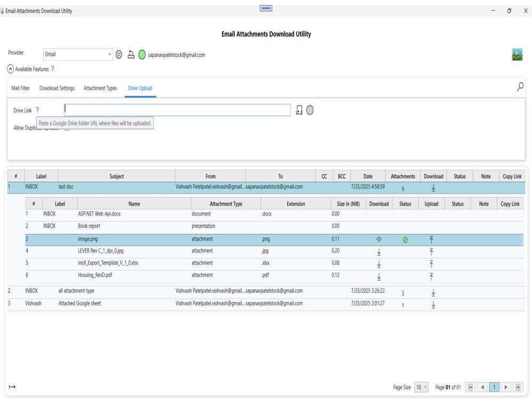Sort by Date column header
The width and height of the screenshot is (532, 399).
click(368, 177)
